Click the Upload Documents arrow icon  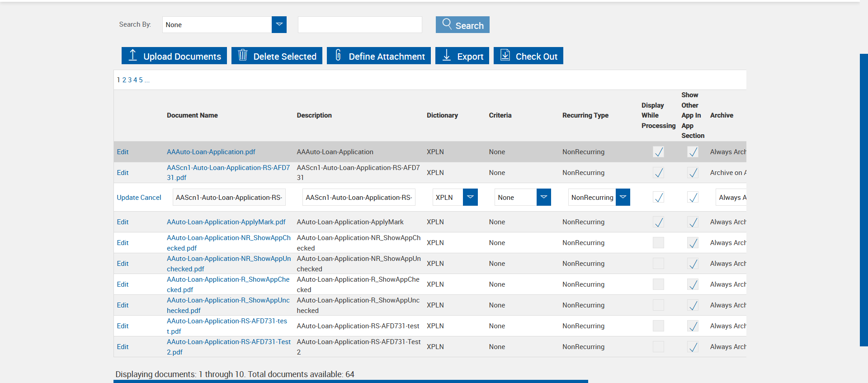132,55
